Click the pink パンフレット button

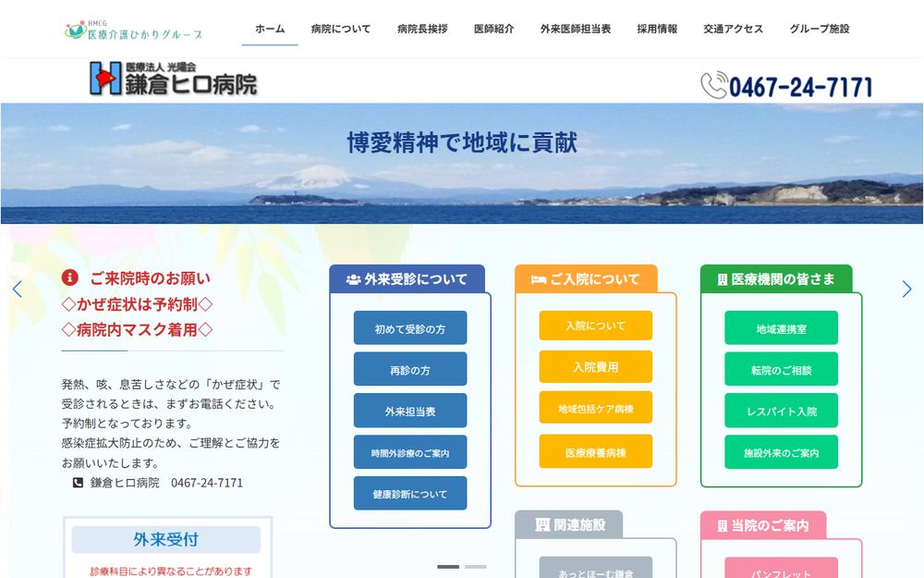pos(782,568)
